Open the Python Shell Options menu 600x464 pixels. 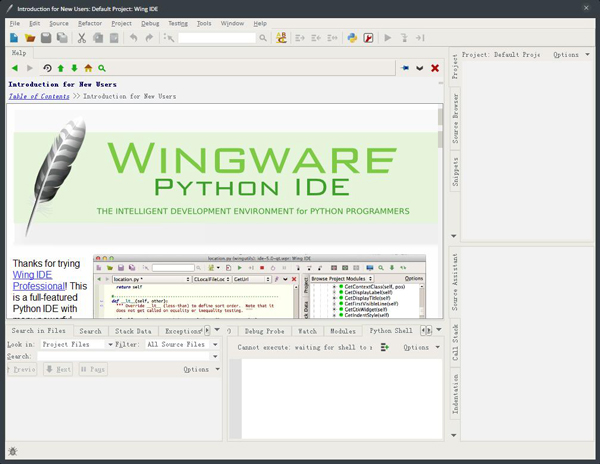421,347
